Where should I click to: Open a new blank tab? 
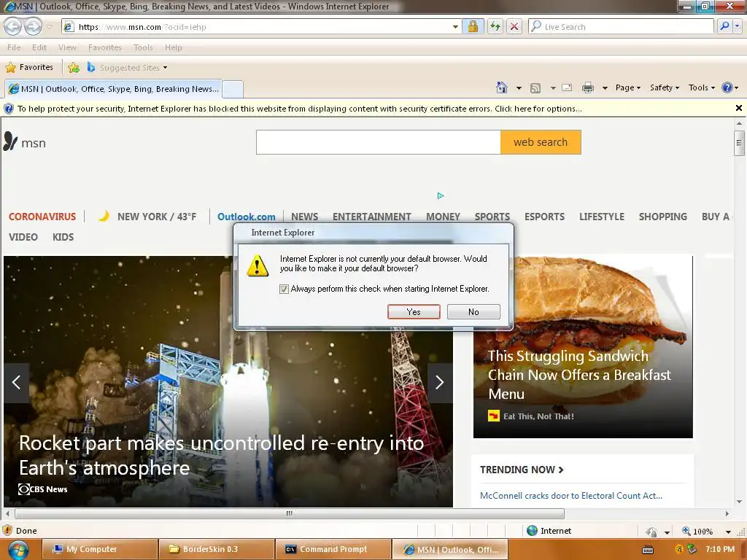pyautogui.click(x=233, y=89)
